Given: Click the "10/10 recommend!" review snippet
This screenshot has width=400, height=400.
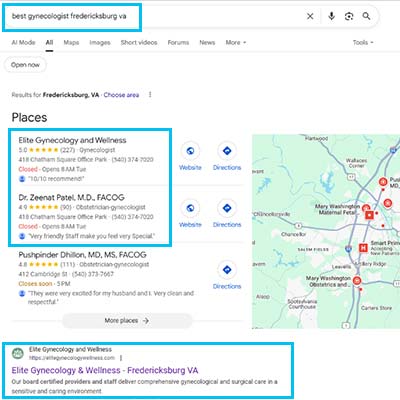Looking at the screenshot, I should point(56,179).
